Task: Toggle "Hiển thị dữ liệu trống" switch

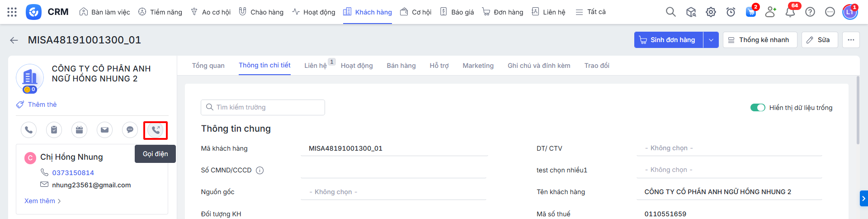Action: click(757, 108)
